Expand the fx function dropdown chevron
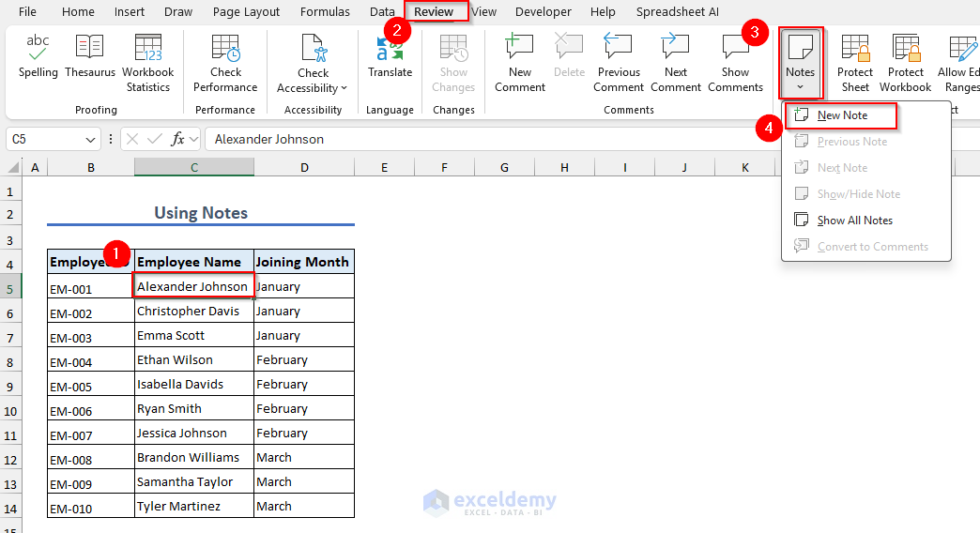Image resolution: width=980 pixels, height=533 pixels. click(x=193, y=139)
